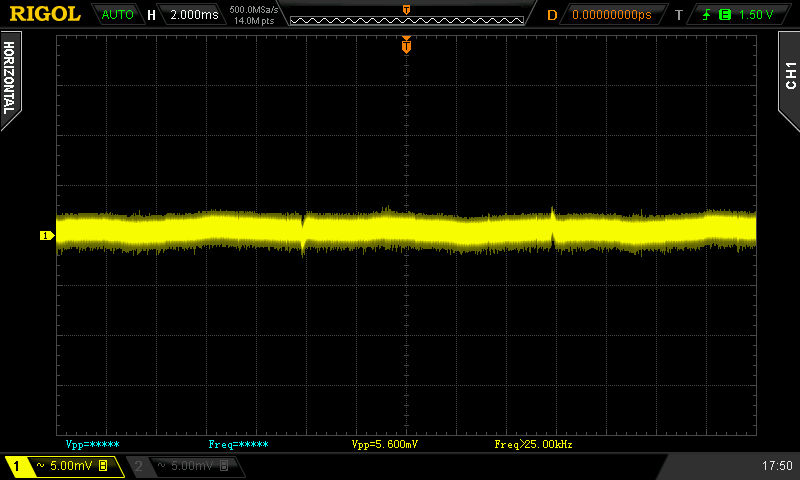Click the 500.0MSa/s sample rate readout
This screenshot has width=800, height=480.
[254, 10]
